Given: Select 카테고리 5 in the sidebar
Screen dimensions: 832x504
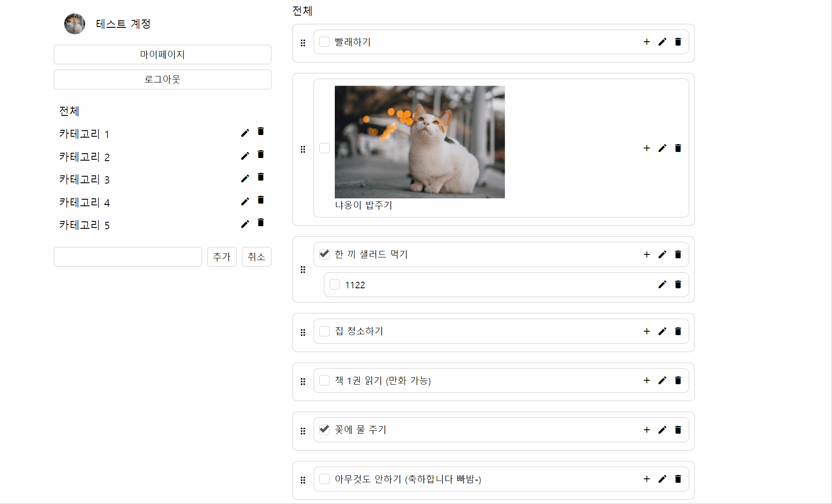Looking at the screenshot, I should (x=85, y=225).
